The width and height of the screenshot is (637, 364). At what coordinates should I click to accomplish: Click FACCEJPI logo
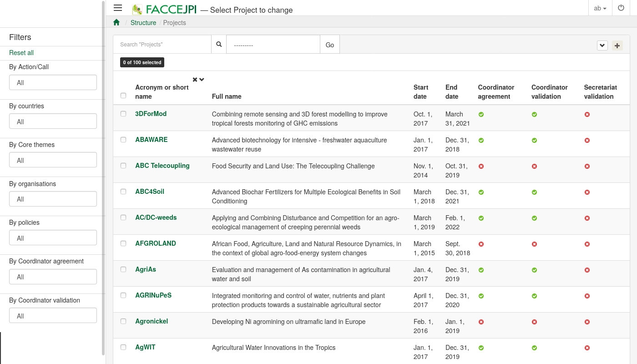(x=164, y=10)
